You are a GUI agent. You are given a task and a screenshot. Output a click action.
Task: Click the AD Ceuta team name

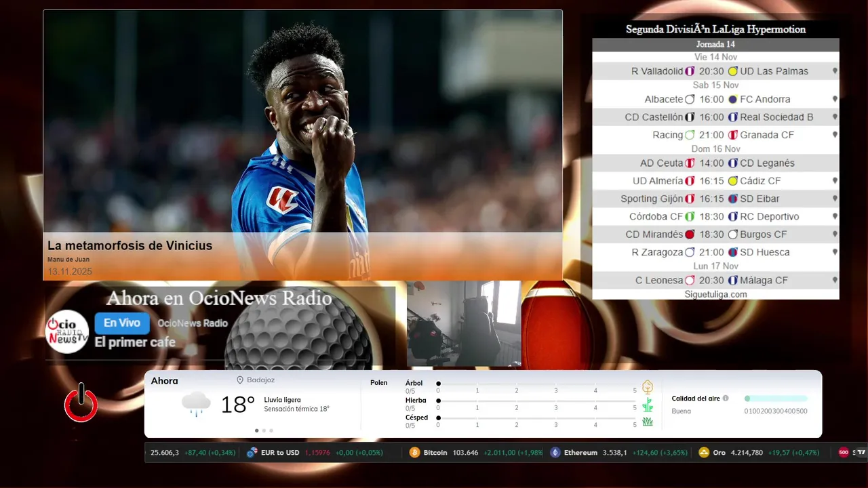tap(661, 163)
